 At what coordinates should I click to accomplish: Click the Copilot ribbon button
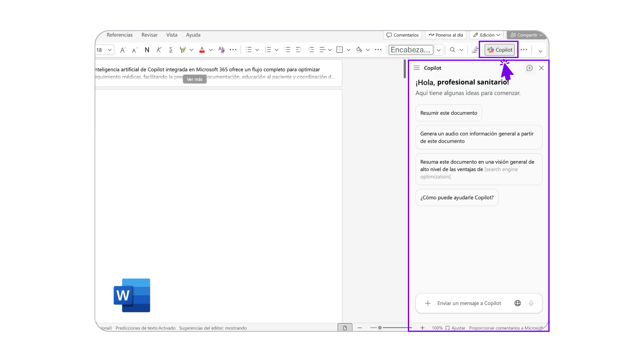coord(499,50)
